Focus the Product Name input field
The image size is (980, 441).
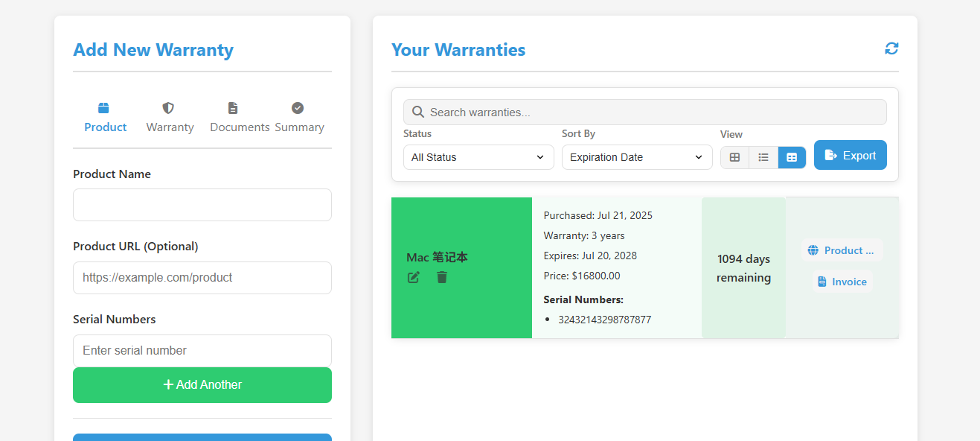point(202,205)
